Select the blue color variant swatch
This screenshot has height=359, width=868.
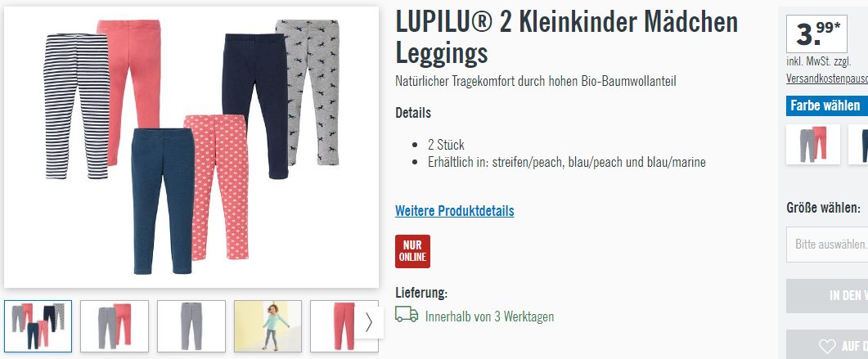[858, 144]
